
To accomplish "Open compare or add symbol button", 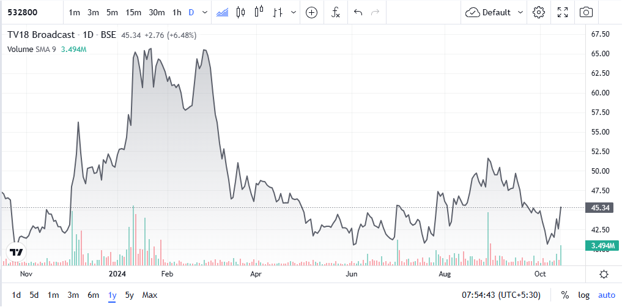I will pos(312,12).
